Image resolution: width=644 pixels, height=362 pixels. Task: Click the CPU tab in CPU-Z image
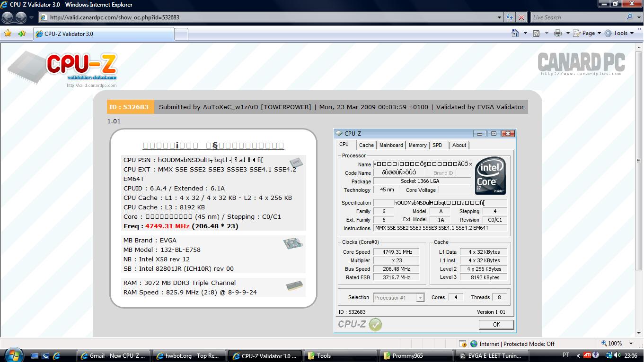pos(344,145)
